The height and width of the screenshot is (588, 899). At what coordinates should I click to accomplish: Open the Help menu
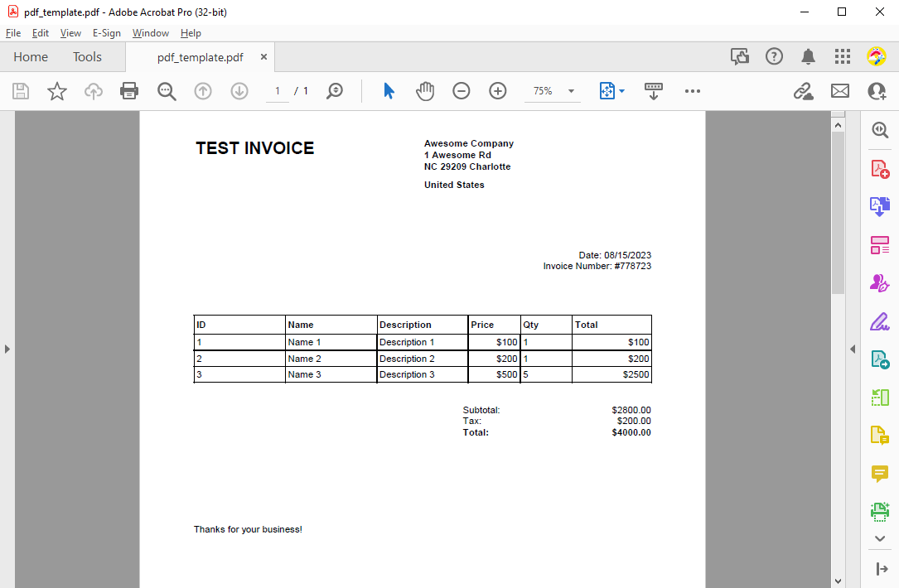coord(191,33)
